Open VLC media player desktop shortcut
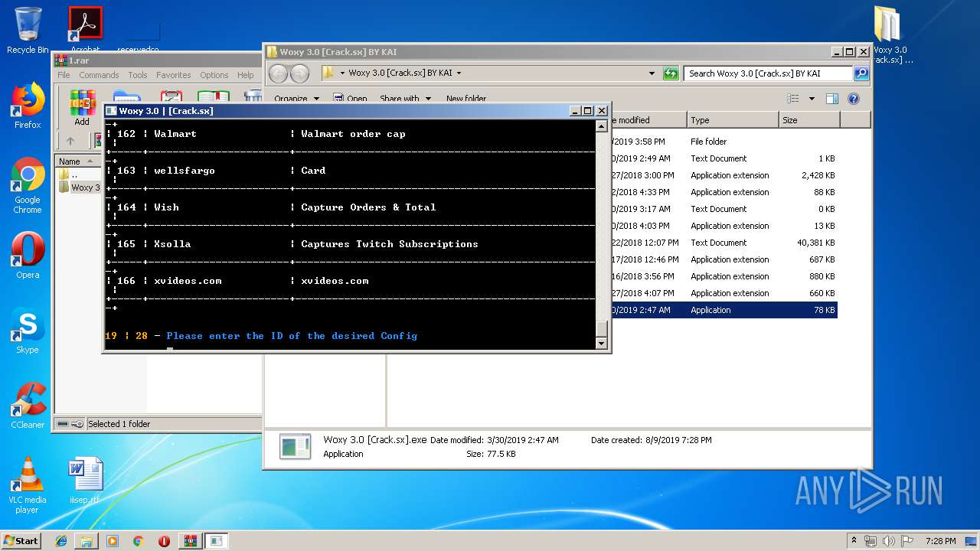Image resolution: width=980 pixels, height=551 pixels. coord(28,485)
